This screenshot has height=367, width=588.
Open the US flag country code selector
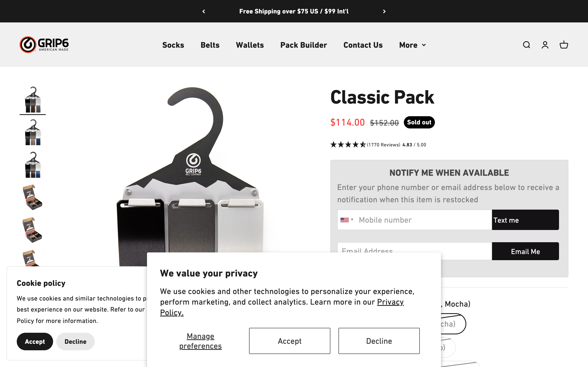[347, 220]
